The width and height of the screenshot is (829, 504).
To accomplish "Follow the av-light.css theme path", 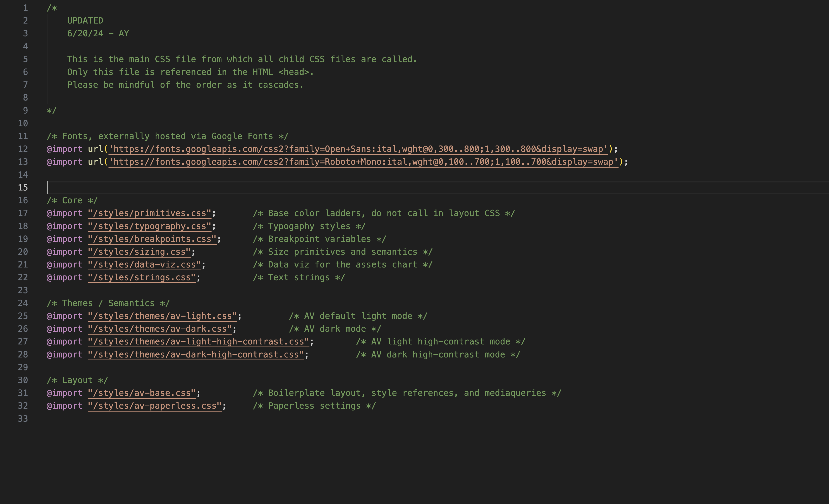I will [162, 316].
